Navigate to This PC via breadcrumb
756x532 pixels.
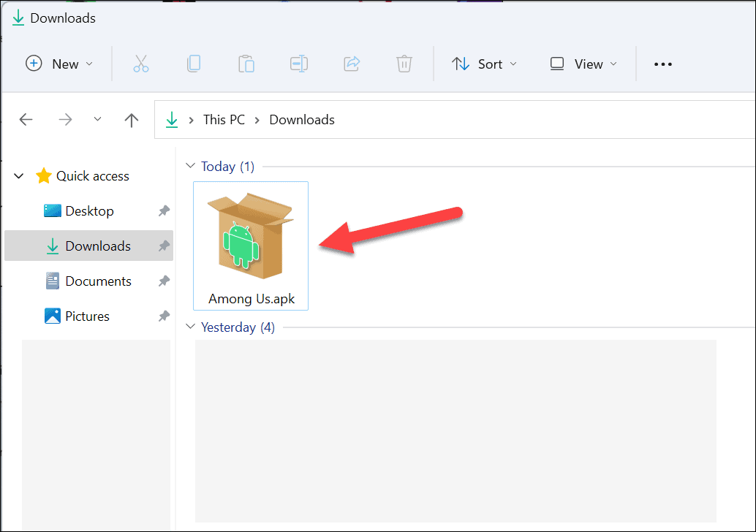224,119
